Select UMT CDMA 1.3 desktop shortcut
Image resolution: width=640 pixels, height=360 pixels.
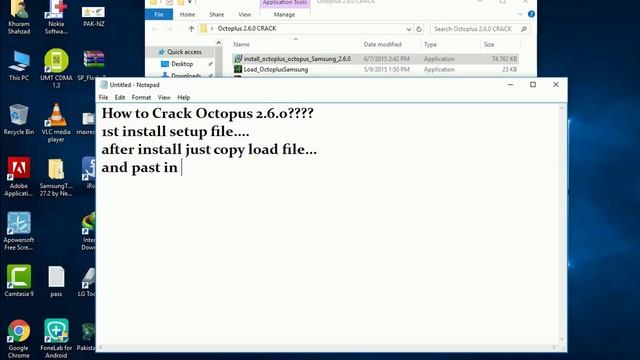56,68
